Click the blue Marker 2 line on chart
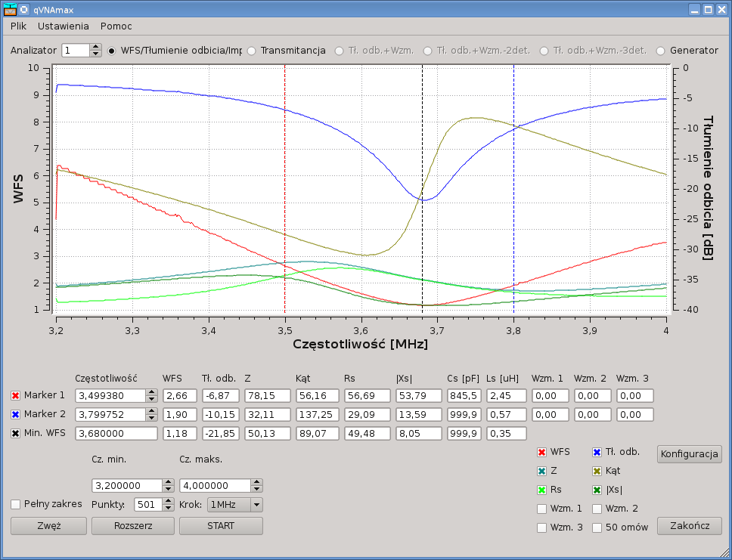The image size is (732, 560). point(513,189)
